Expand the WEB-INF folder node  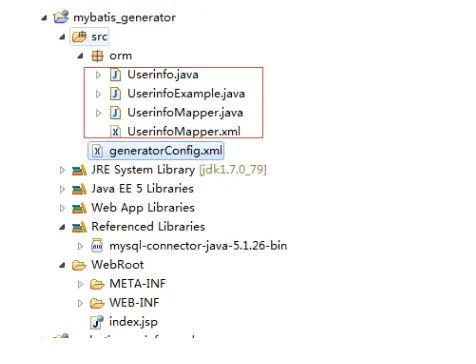80,303
